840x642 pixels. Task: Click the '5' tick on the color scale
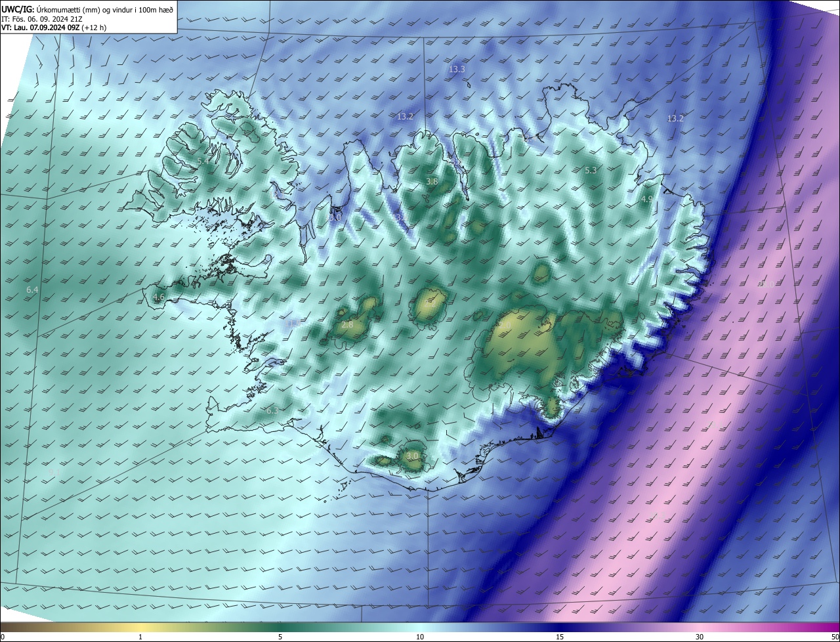tap(280, 637)
